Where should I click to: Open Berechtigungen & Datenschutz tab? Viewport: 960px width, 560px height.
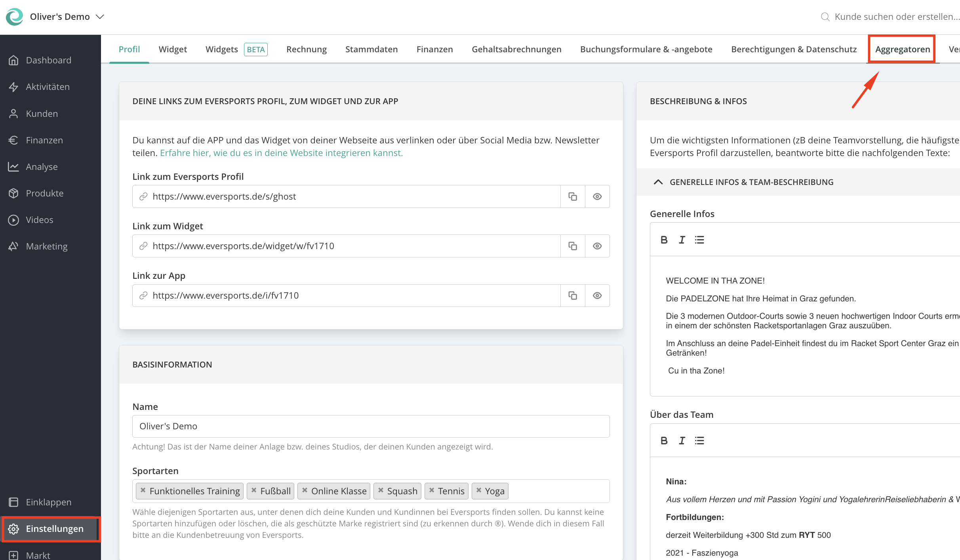(794, 49)
